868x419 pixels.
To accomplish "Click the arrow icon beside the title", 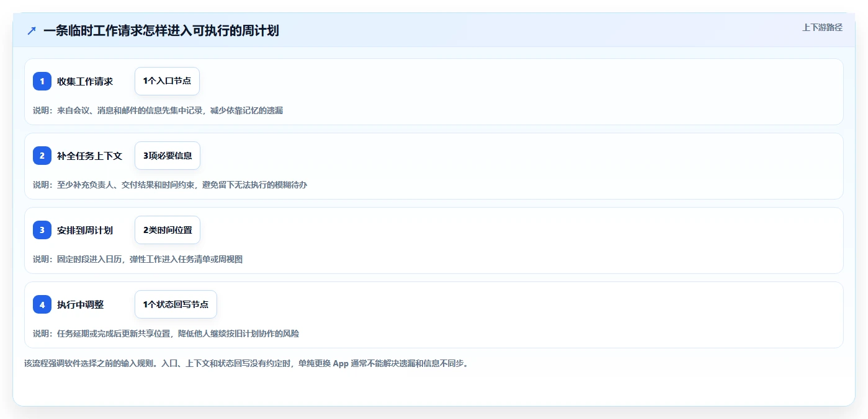I will click(32, 30).
